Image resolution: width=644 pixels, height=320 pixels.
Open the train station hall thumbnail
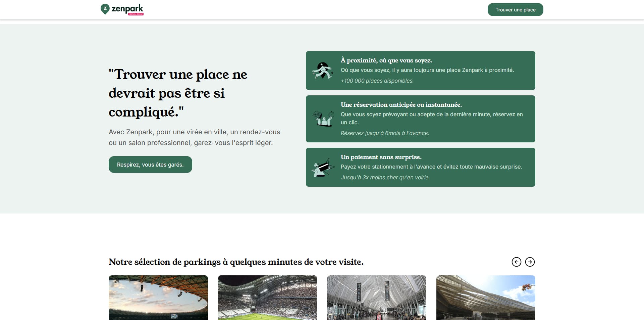(x=377, y=298)
